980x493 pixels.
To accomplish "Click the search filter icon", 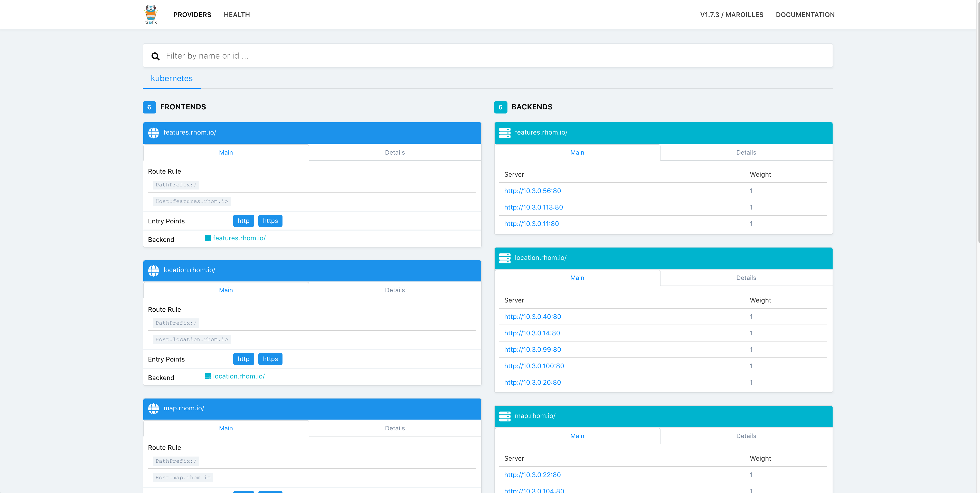I will coord(155,55).
